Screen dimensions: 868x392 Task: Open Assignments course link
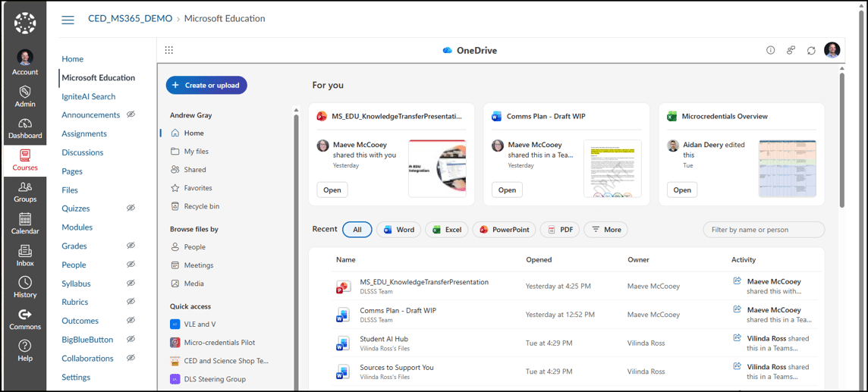point(84,133)
